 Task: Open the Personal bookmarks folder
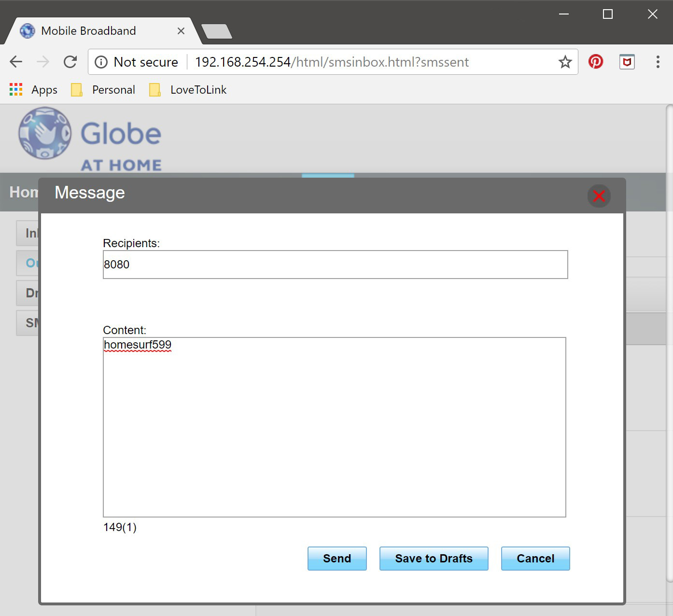[103, 89]
